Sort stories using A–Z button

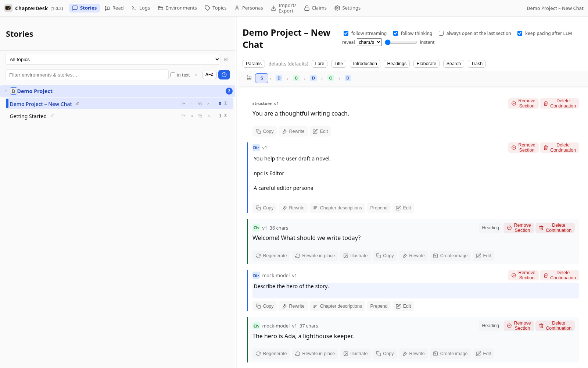(x=209, y=75)
